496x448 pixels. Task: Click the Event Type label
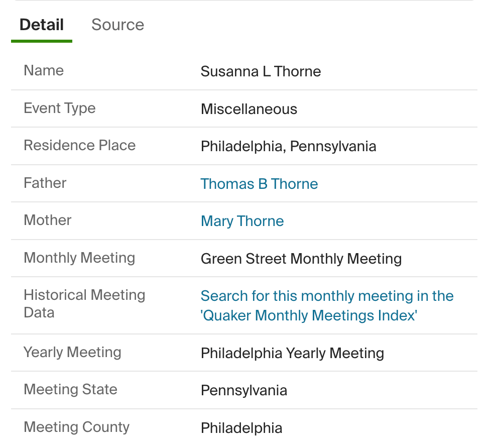pos(59,108)
